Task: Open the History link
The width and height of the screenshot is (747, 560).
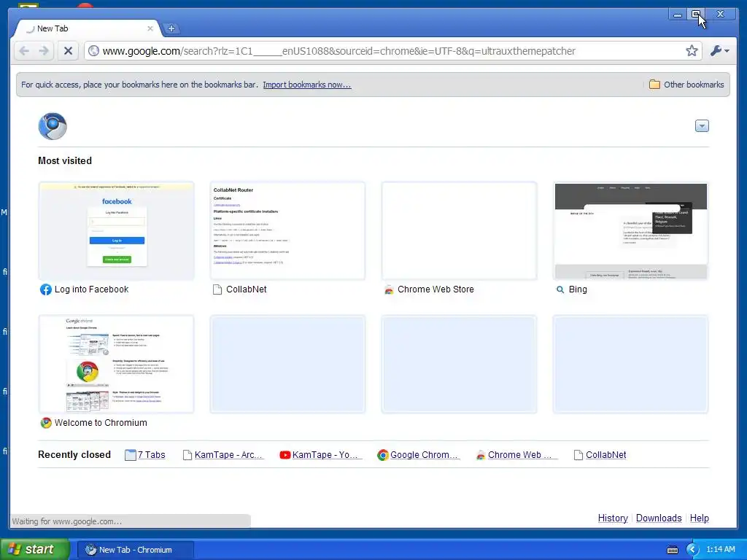Action: click(613, 518)
